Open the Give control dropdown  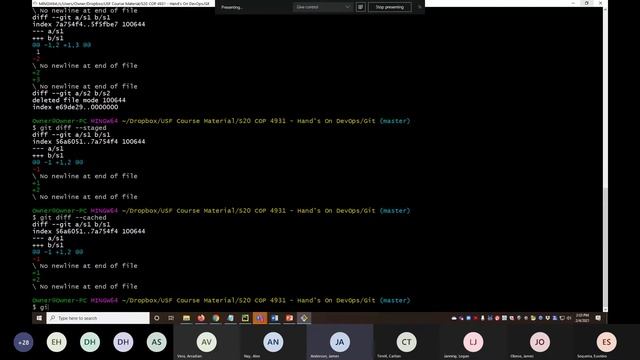(323, 7)
